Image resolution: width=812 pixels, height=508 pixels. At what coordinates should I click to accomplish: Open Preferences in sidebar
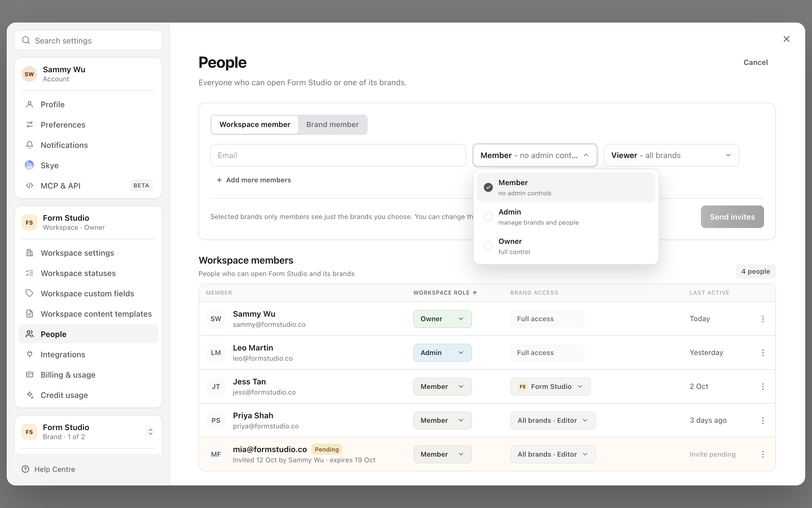tap(88, 125)
